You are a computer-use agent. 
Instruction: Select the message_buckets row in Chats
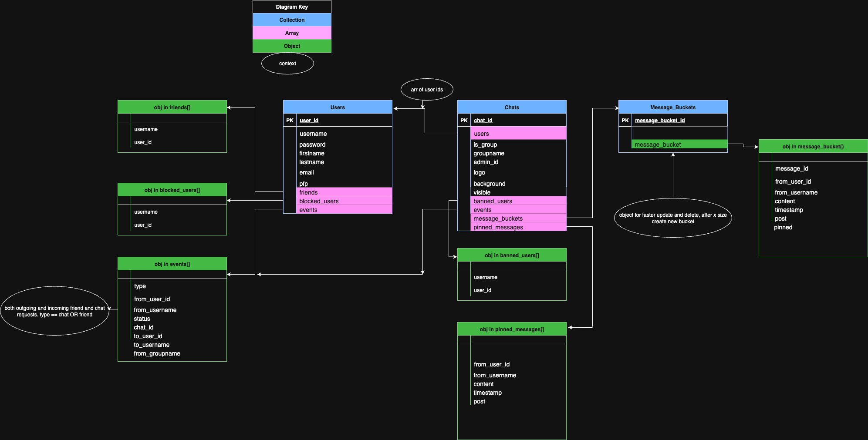(518, 218)
